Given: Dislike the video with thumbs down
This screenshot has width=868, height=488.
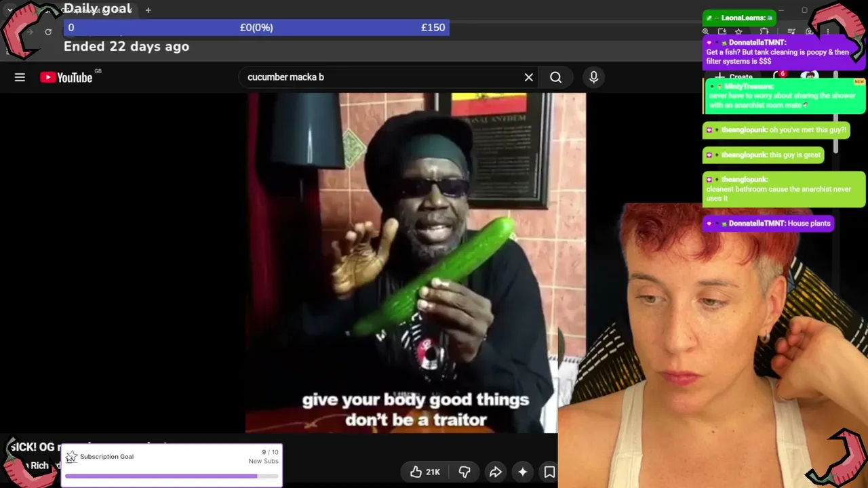Looking at the screenshot, I should pos(465,472).
